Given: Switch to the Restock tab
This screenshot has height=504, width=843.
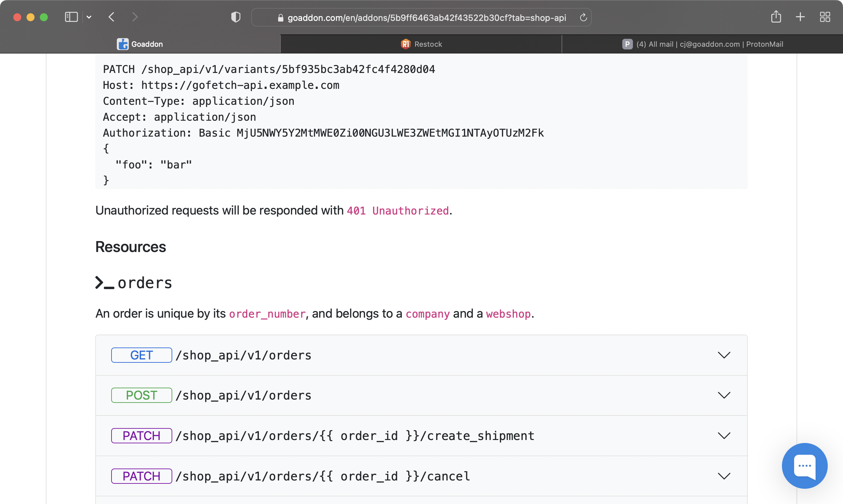Looking at the screenshot, I should pos(421,44).
